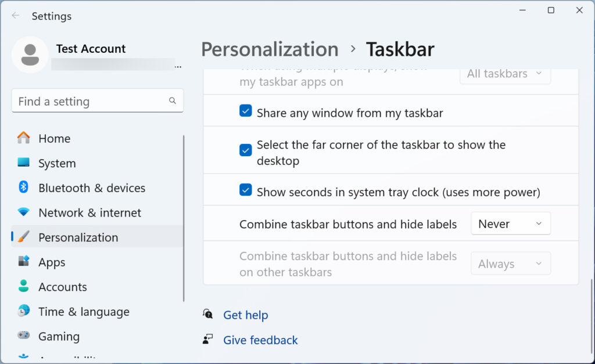Open the Combine taskbar buttons dropdown
Screen dimensions: 595x364
[510, 223]
